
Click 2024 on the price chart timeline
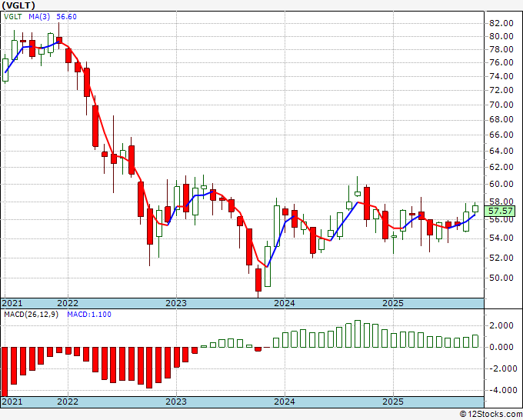(285, 303)
